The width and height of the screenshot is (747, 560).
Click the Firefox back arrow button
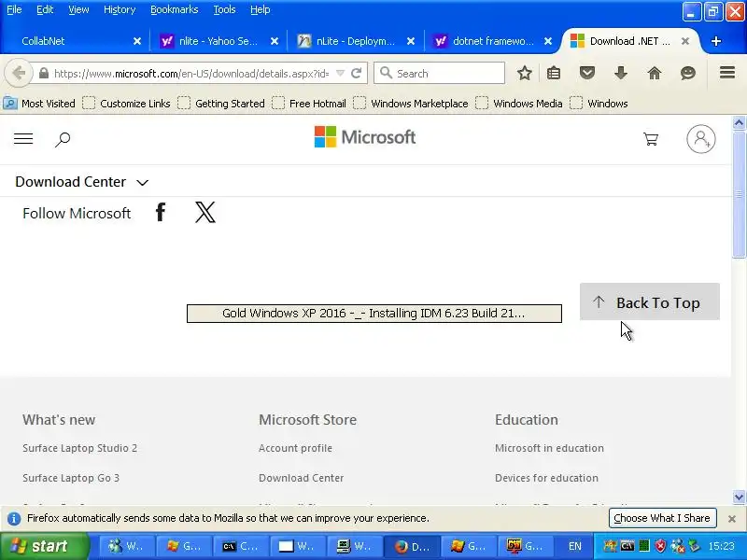point(19,74)
